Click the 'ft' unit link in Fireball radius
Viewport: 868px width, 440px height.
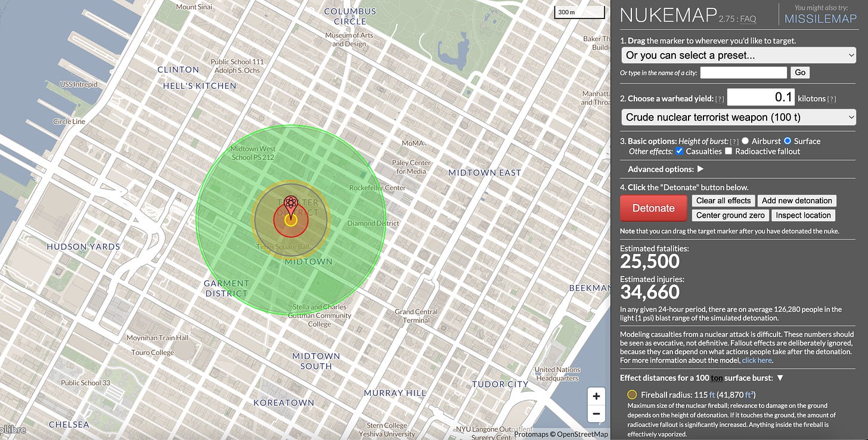pos(712,395)
